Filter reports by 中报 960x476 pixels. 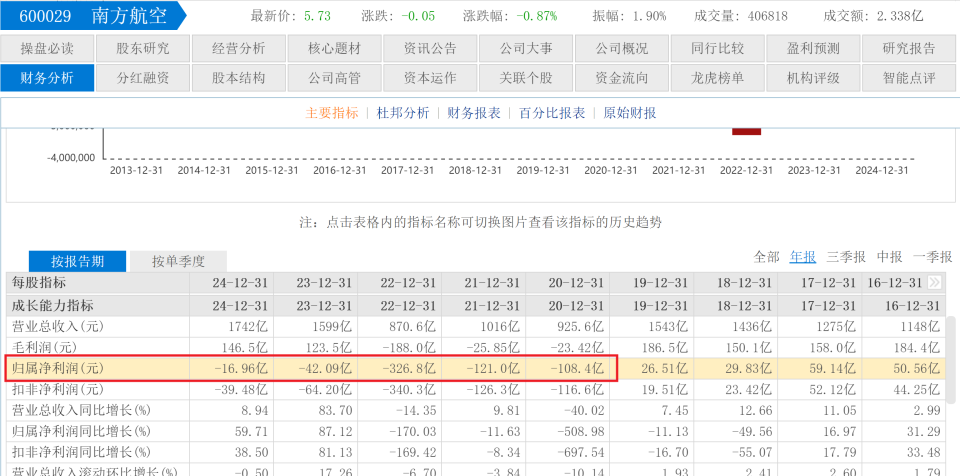coord(890,257)
